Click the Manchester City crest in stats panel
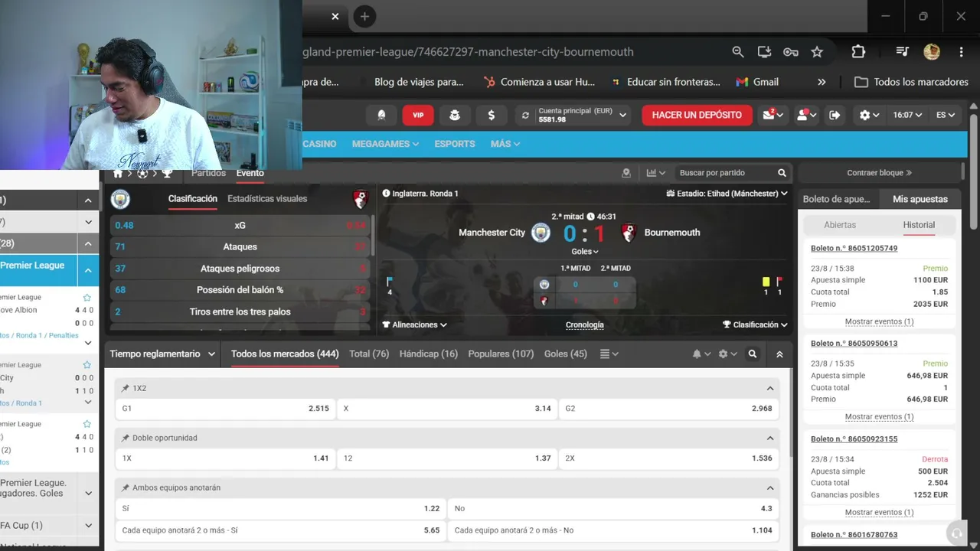The image size is (980, 551). 120,199
